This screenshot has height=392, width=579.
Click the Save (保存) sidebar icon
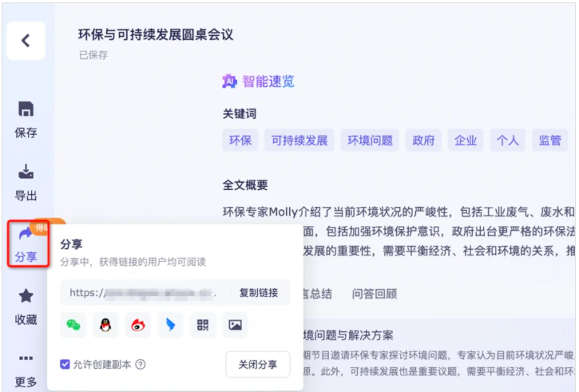(26, 119)
